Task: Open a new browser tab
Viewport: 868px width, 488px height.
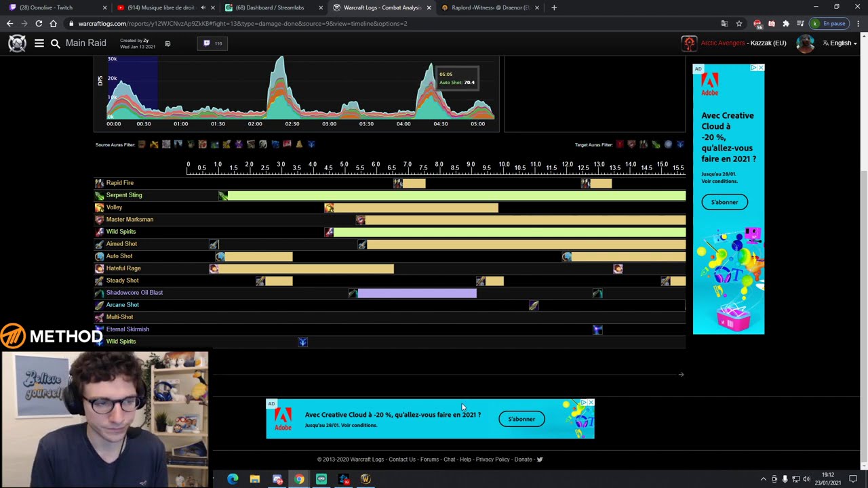Action: (x=554, y=7)
